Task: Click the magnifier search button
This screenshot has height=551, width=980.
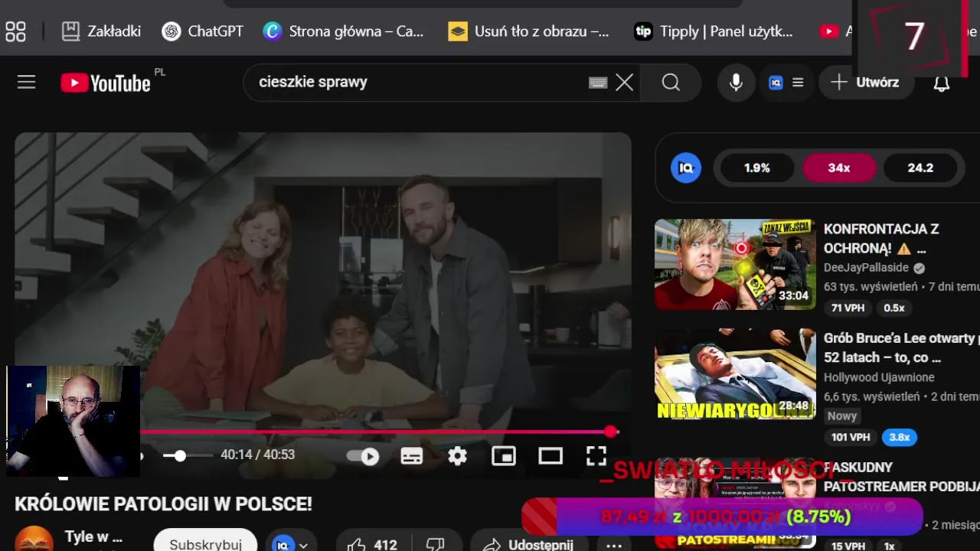Action: click(x=671, y=83)
